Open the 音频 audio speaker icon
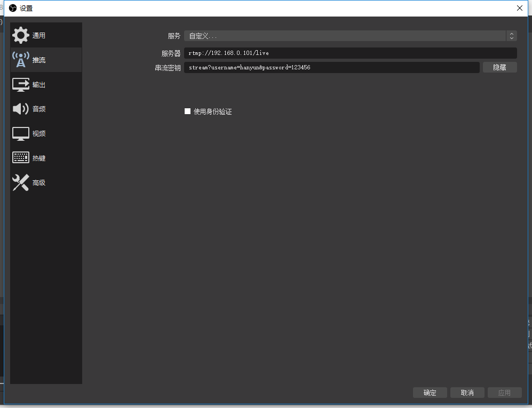This screenshot has height=408, width=532. pyautogui.click(x=21, y=109)
